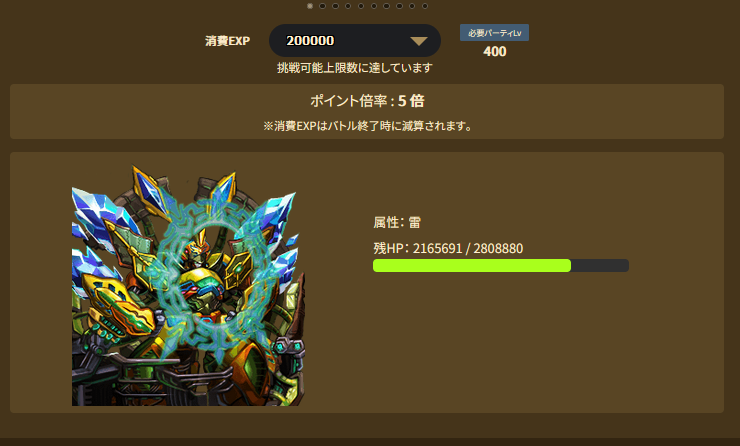Viewport: 740px width, 446px height.
Task: Choose the sixth pagination dot
Action: tap(373, 6)
